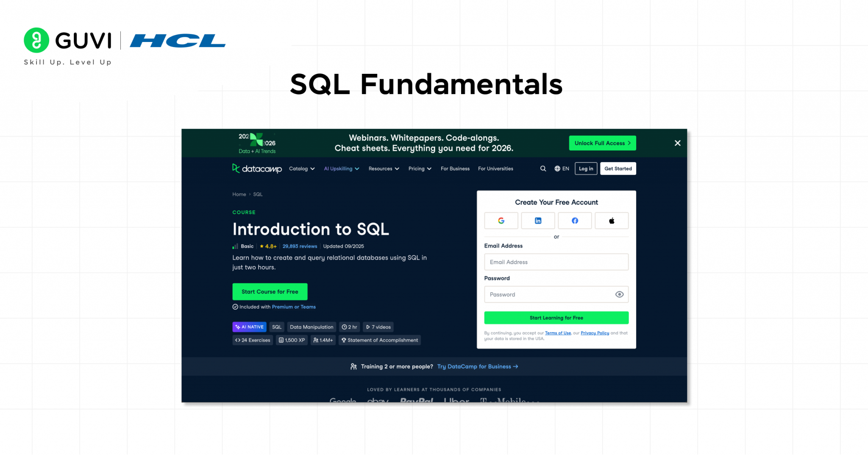Click the GUVI logo at top left
The height and width of the screenshot is (456, 868).
(x=68, y=40)
